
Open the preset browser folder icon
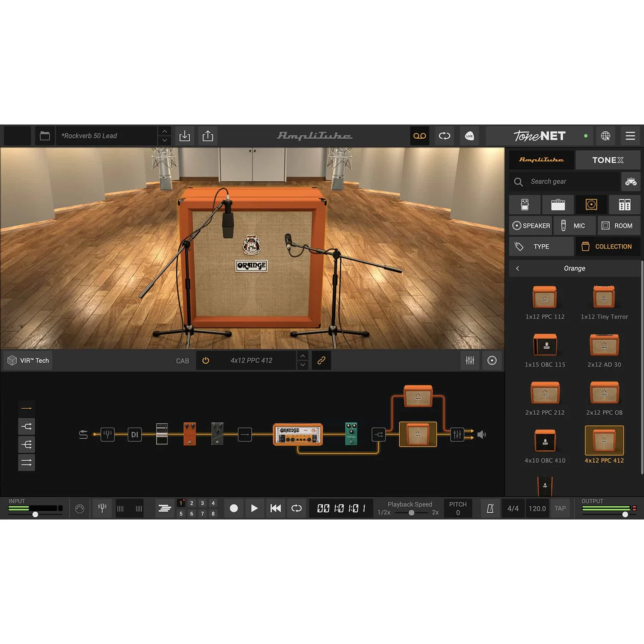tap(45, 136)
